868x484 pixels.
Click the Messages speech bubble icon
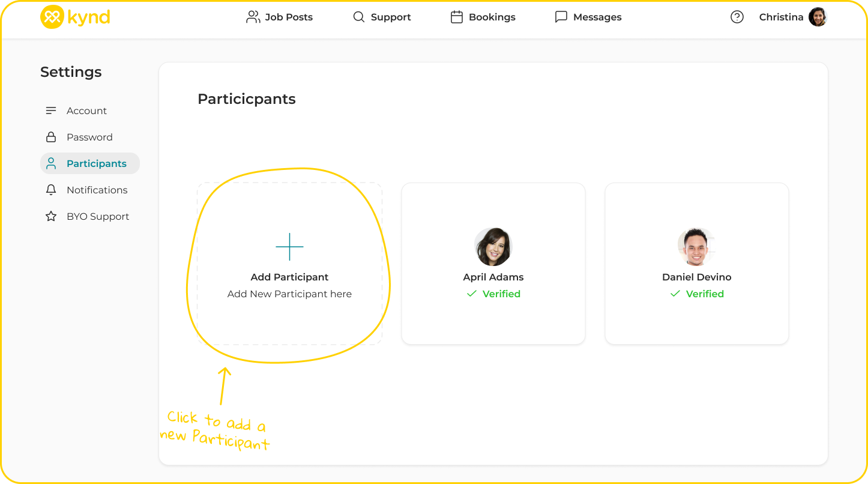[x=561, y=17]
